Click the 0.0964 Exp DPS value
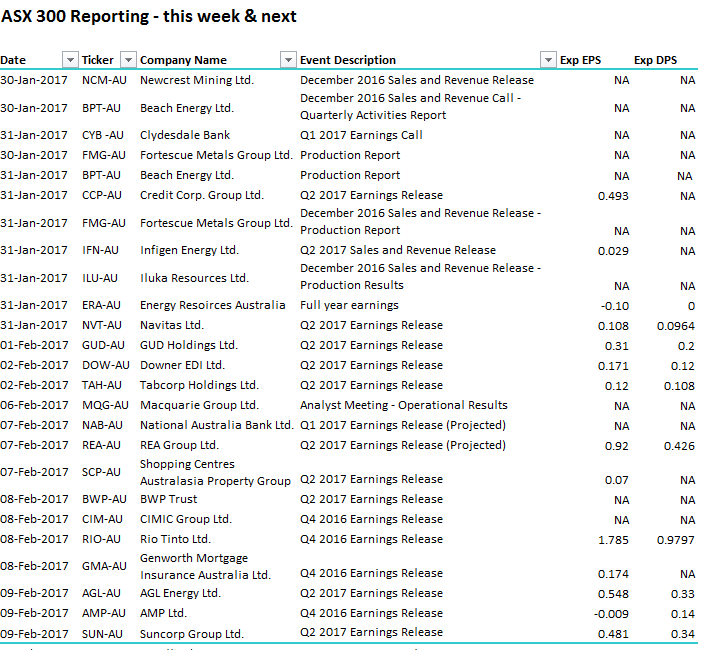Image resolution: width=702 pixels, height=650 pixels. tap(676, 326)
